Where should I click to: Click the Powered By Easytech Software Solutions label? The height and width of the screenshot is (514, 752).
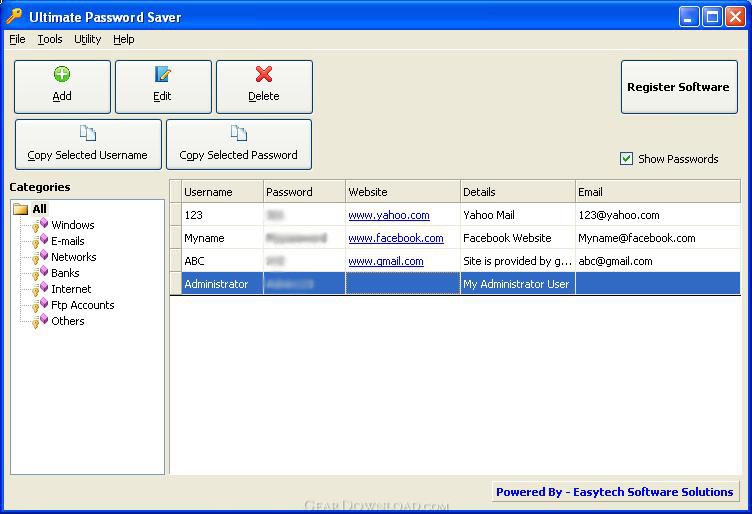pyautogui.click(x=615, y=492)
